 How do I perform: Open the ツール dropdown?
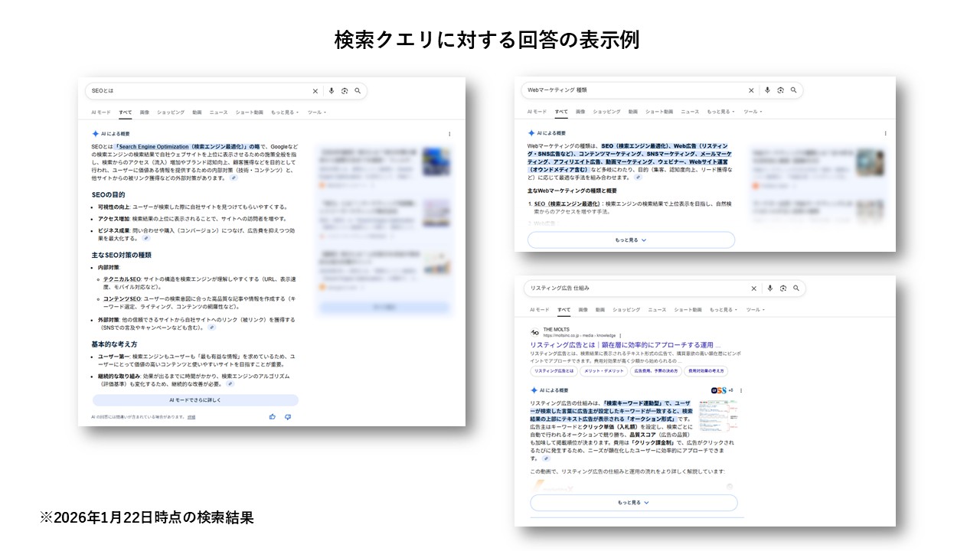(x=317, y=112)
